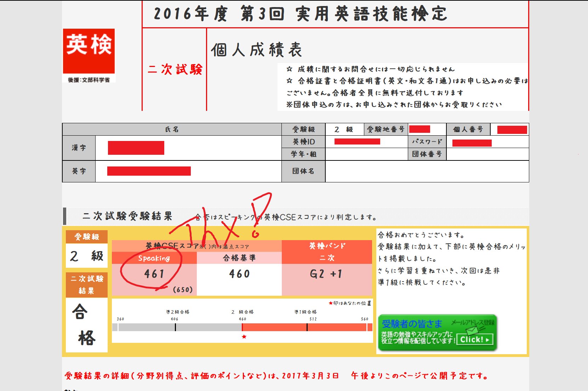Screen dimensions: 588x391
Task: Select the passing standard value 460
Action: pyautogui.click(x=239, y=274)
